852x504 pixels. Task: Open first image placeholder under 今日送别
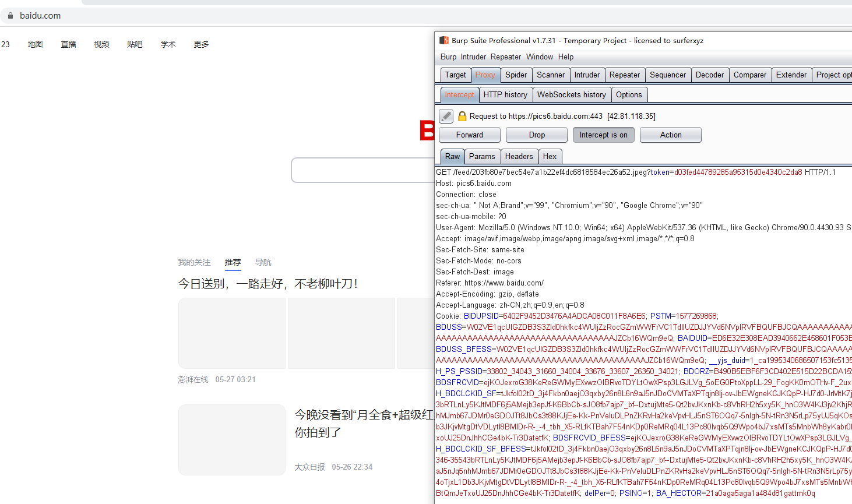click(x=232, y=333)
